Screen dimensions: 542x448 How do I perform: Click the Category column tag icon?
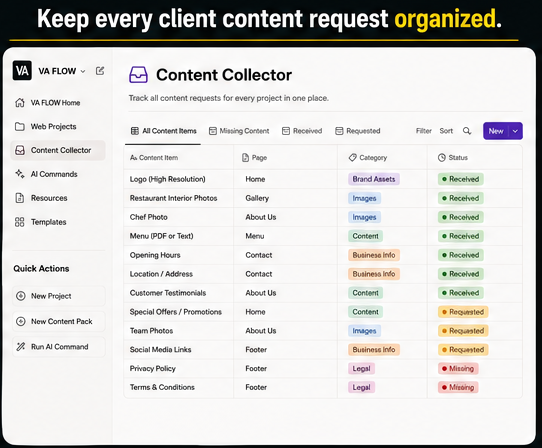(x=352, y=158)
